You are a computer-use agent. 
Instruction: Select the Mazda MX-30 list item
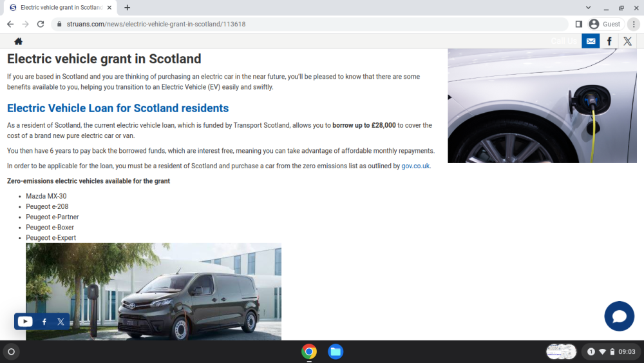46,196
